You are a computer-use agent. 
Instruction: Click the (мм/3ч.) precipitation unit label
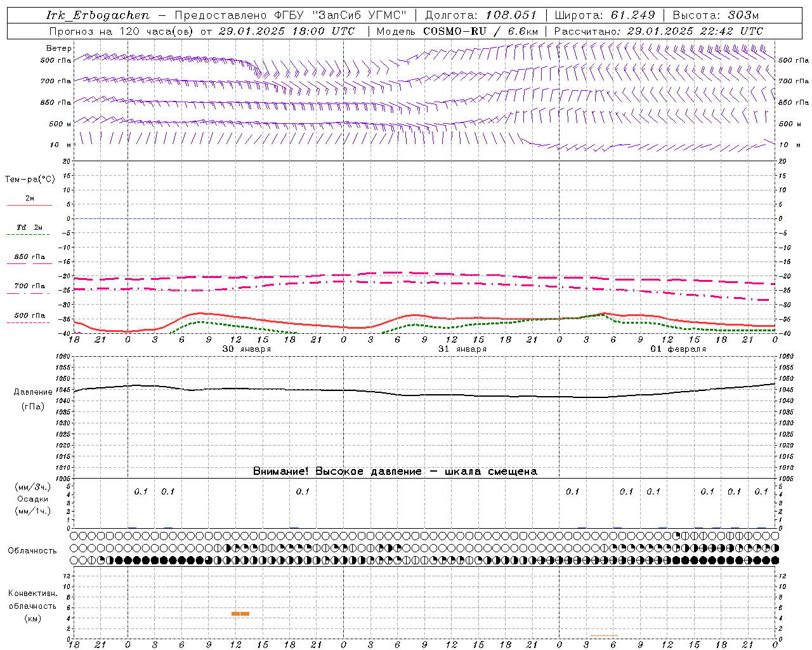point(33,487)
